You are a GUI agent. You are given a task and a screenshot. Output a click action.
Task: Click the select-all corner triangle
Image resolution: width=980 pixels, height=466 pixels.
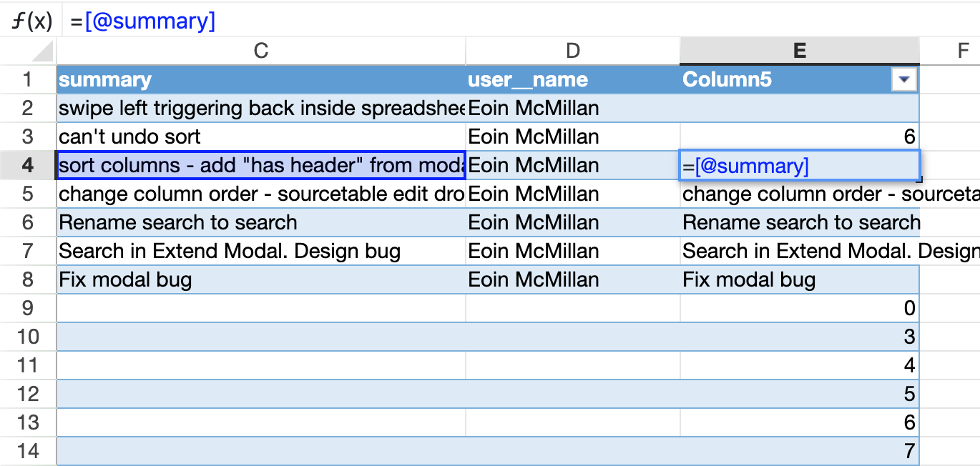41,51
